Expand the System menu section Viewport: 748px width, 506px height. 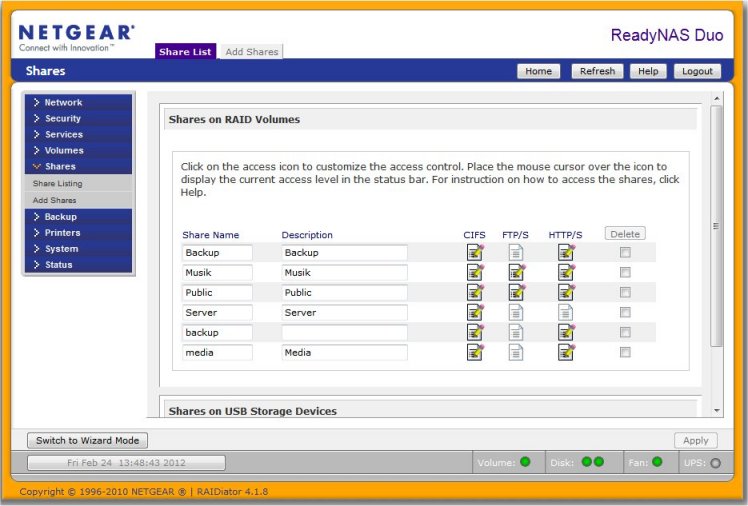[78, 249]
